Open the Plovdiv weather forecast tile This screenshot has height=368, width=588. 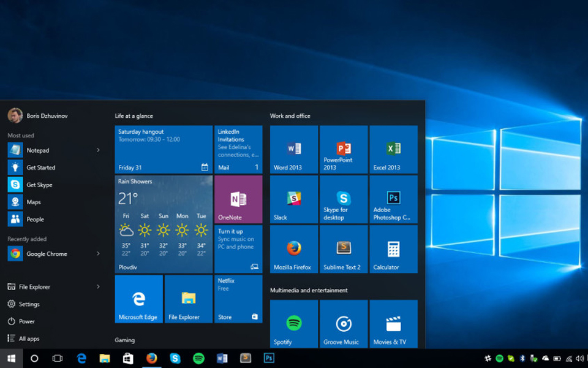coord(164,224)
